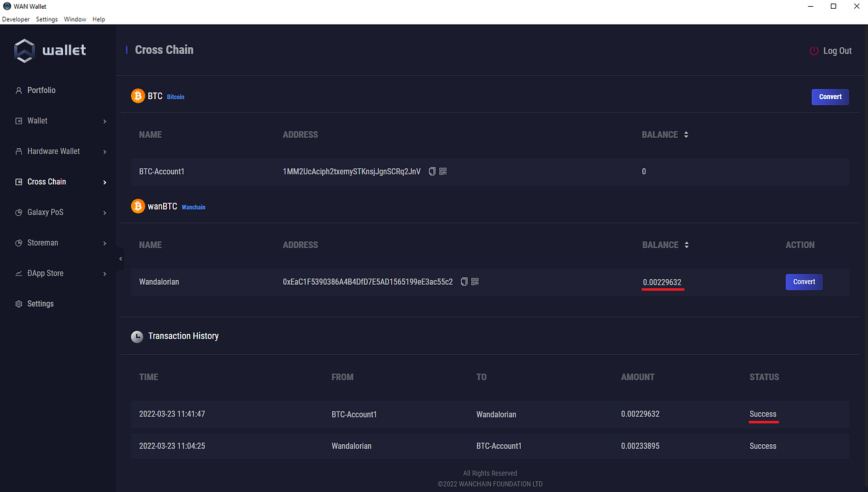
Task: Open the Developer menu
Action: [15, 19]
